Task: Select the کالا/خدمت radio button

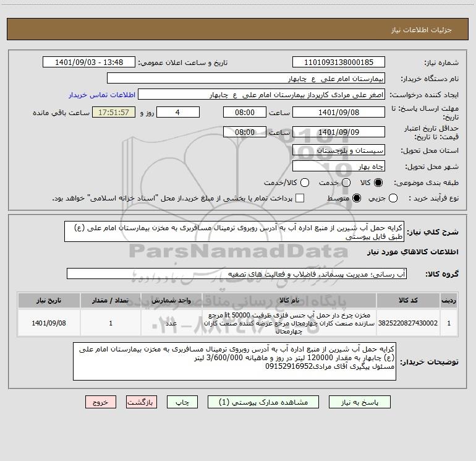Action: 305,183
